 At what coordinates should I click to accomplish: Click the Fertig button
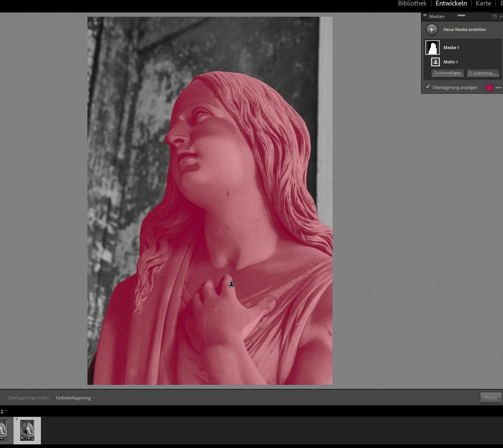490,398
